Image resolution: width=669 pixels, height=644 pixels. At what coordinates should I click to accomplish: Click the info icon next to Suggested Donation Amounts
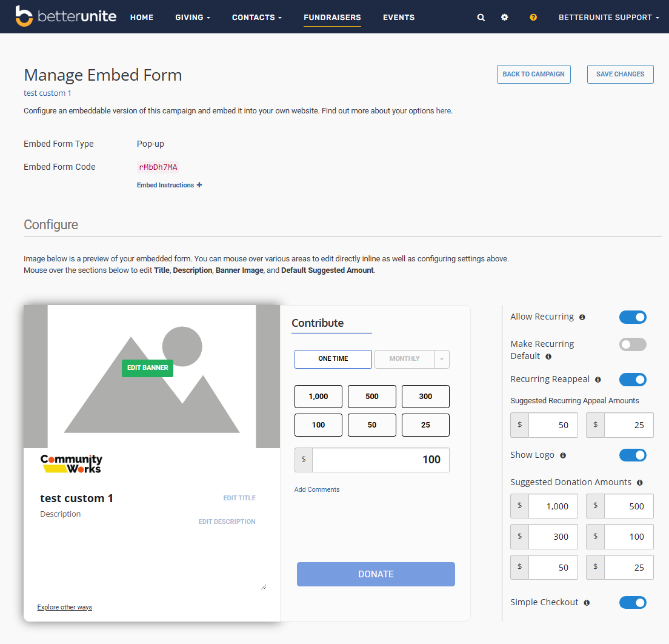point(641,482)
